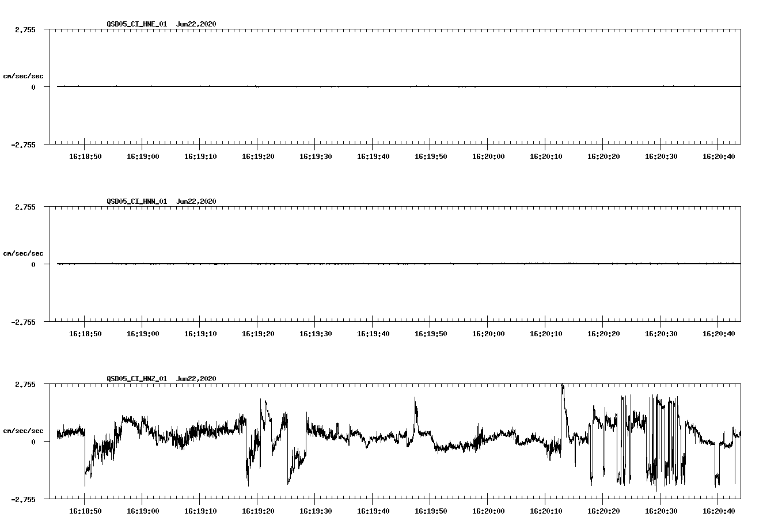
Task: Click the QSD05_CI_HNN_01 channel title
Action: 137,201
